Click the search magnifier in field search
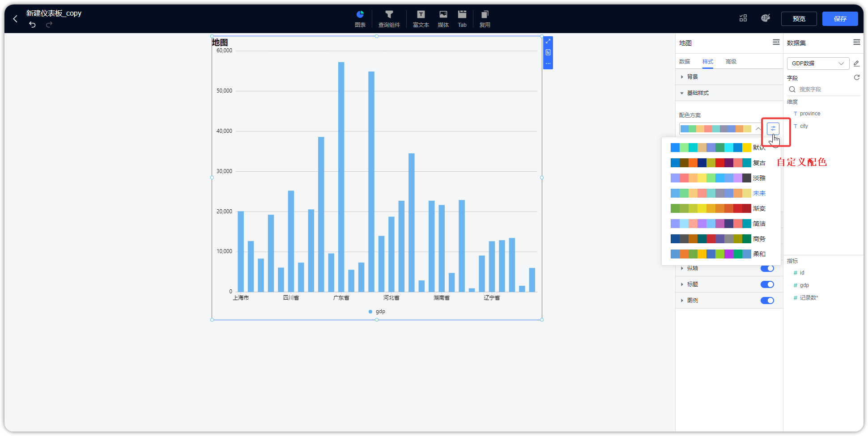Viewport: 868px width, 436px height. (792, 89)
